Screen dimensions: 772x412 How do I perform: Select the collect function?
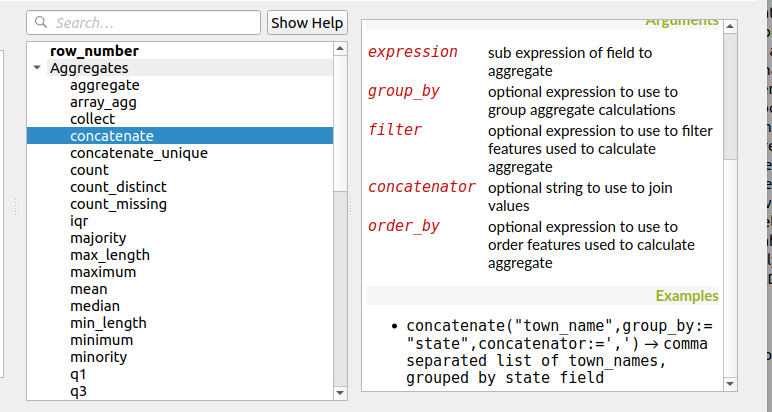92,119
